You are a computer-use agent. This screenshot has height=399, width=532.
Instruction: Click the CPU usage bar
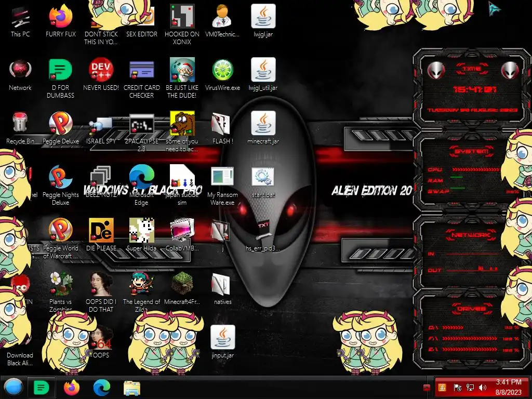(475, 169)
